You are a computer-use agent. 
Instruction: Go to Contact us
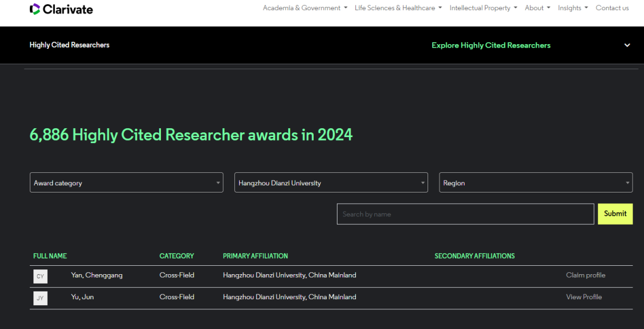(612, 8)
